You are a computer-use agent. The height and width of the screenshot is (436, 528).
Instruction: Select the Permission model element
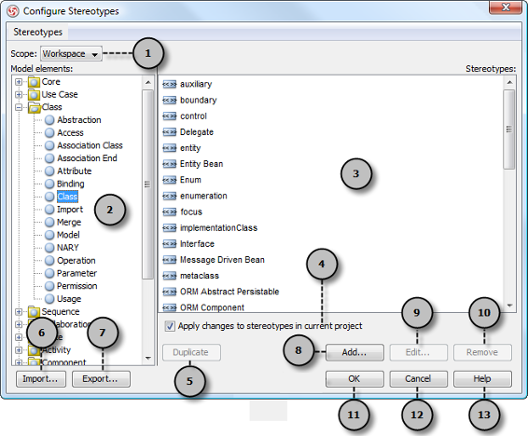77,286
